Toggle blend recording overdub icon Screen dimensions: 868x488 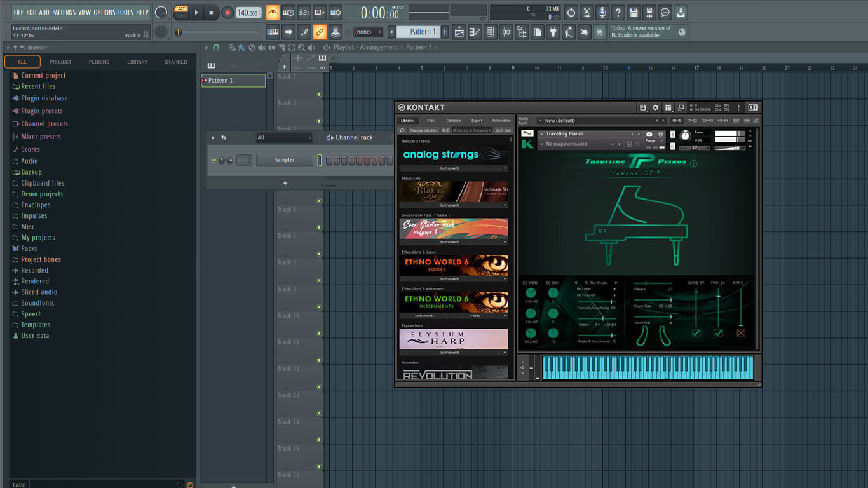click(x=320, y=12)
